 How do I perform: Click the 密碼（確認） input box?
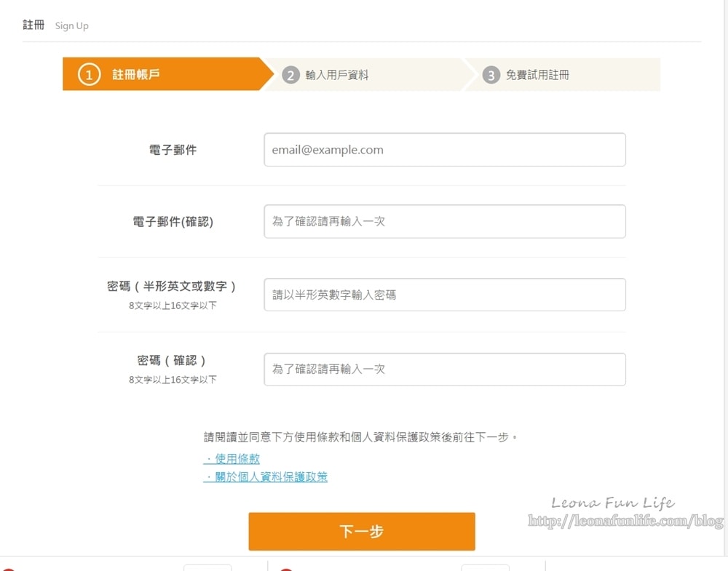coord(444,370)
